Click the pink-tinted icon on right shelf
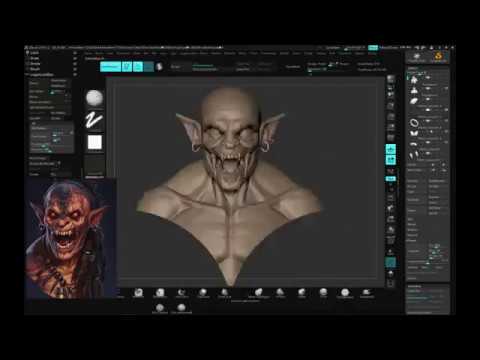 (391, 171)
